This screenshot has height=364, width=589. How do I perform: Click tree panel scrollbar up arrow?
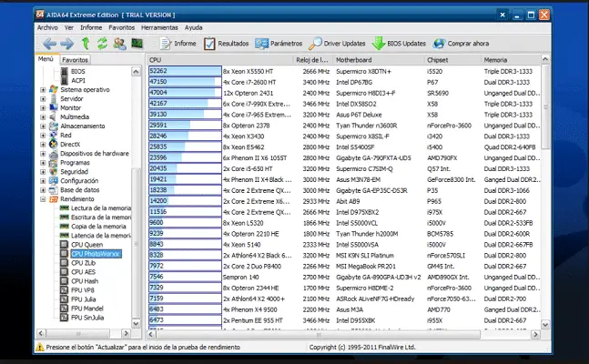[136, 71]
